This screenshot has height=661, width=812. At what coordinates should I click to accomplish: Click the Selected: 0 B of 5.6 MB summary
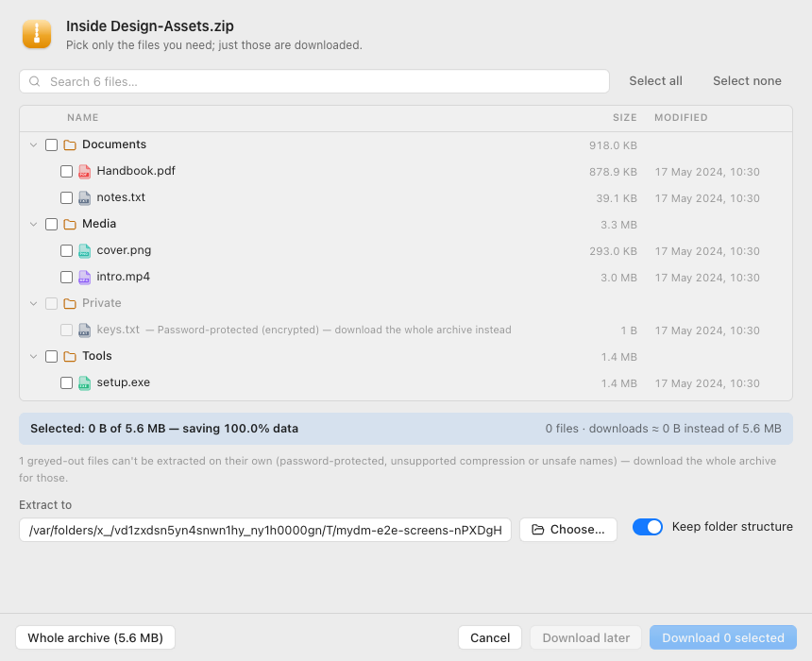164,429
